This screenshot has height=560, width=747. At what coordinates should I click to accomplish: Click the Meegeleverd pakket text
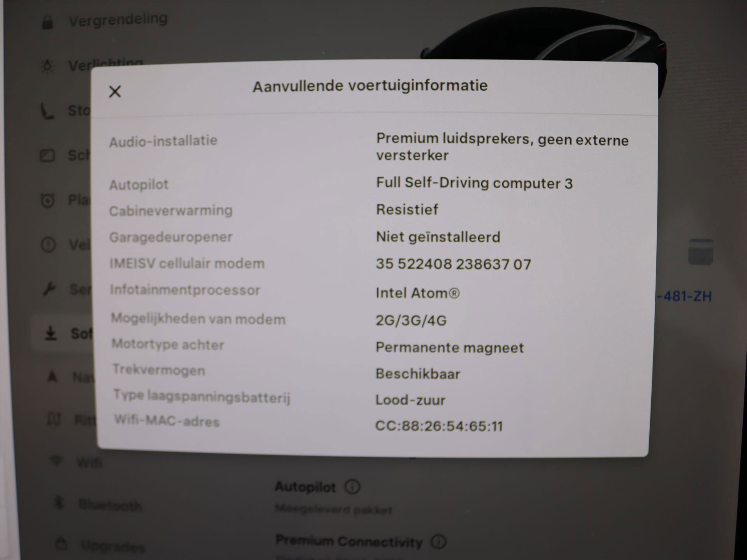pyautogui.click(x=333, y=509)
